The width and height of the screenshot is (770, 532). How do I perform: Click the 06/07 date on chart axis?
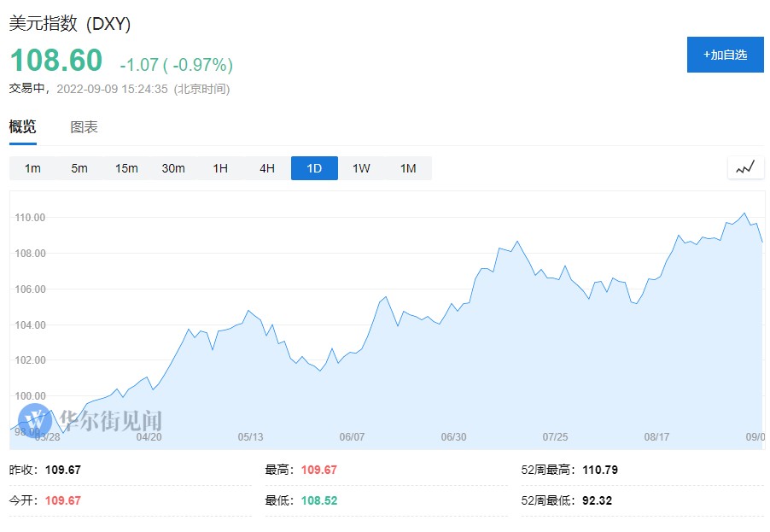(x=352, y=436)
